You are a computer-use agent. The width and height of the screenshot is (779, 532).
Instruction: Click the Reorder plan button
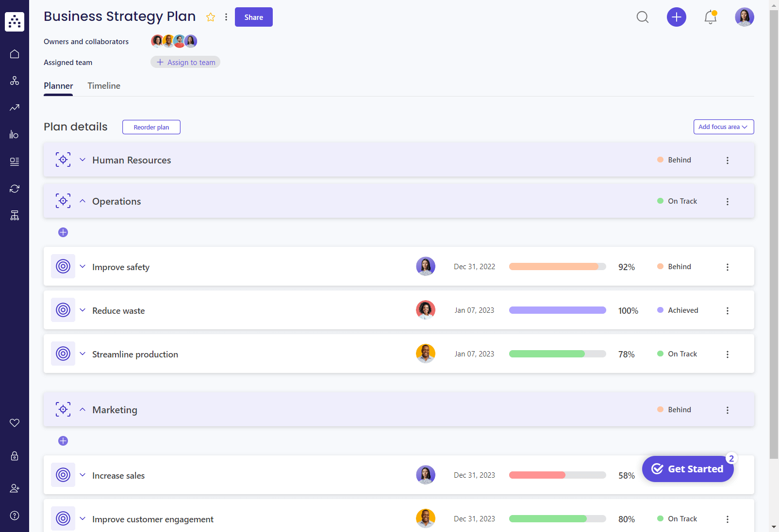point(151,127)
